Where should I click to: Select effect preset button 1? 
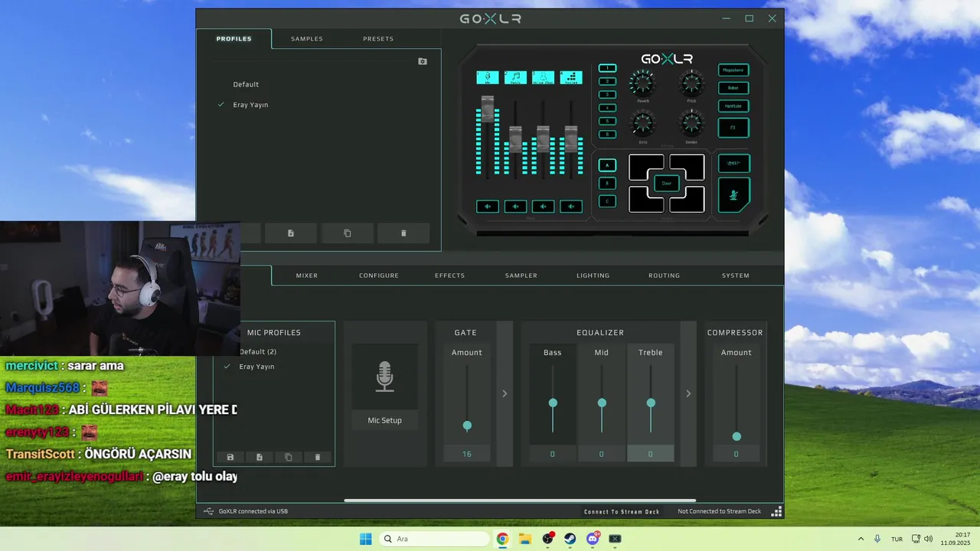pyautogui.click(x=607, y=68)
